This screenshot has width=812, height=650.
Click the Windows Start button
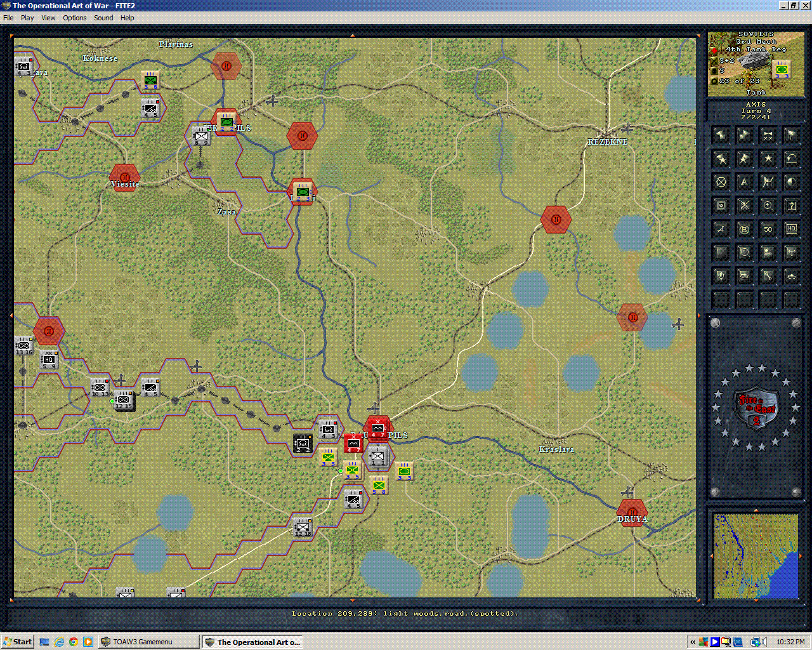pyautogui.click(x=18, y=642)
